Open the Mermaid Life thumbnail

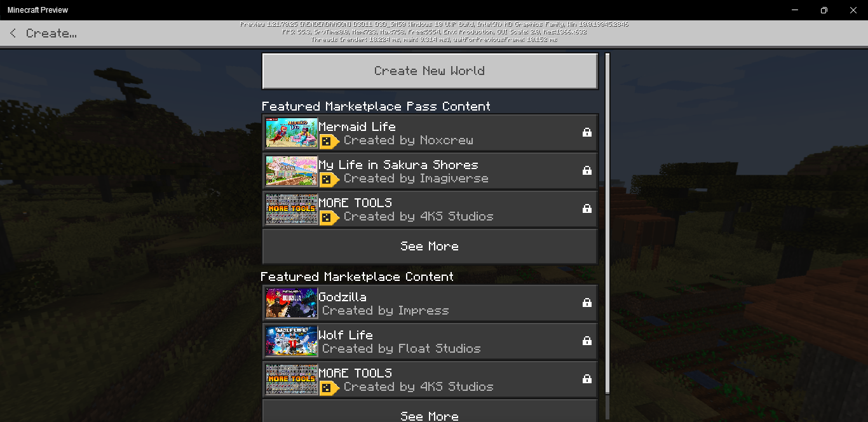point(292,132)
